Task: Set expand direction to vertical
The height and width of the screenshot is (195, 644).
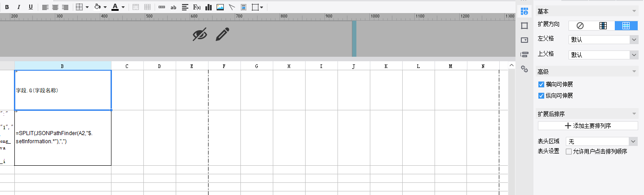Action: [x=603, y=26]
